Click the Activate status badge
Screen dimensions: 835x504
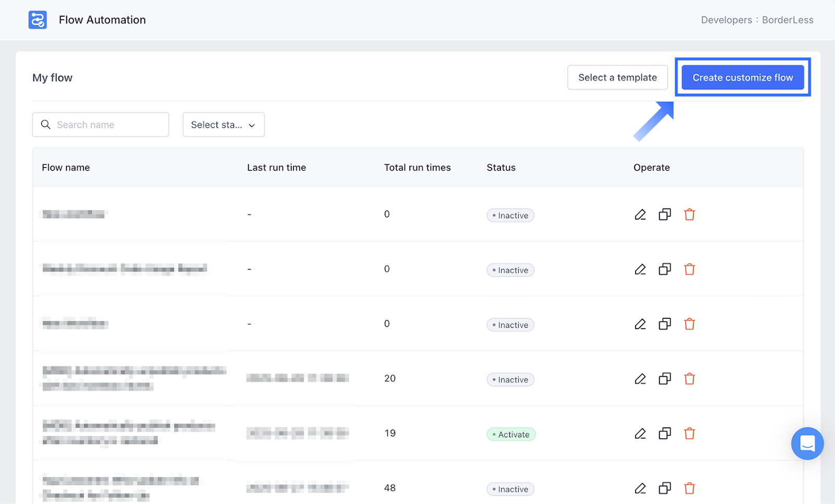(x=511, y=435)
